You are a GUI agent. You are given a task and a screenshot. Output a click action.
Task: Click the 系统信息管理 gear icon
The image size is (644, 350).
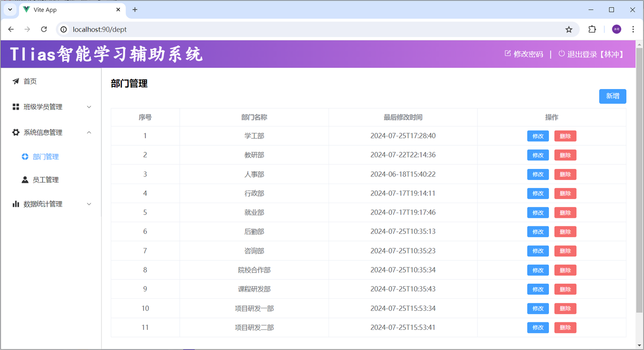point(16,132)
